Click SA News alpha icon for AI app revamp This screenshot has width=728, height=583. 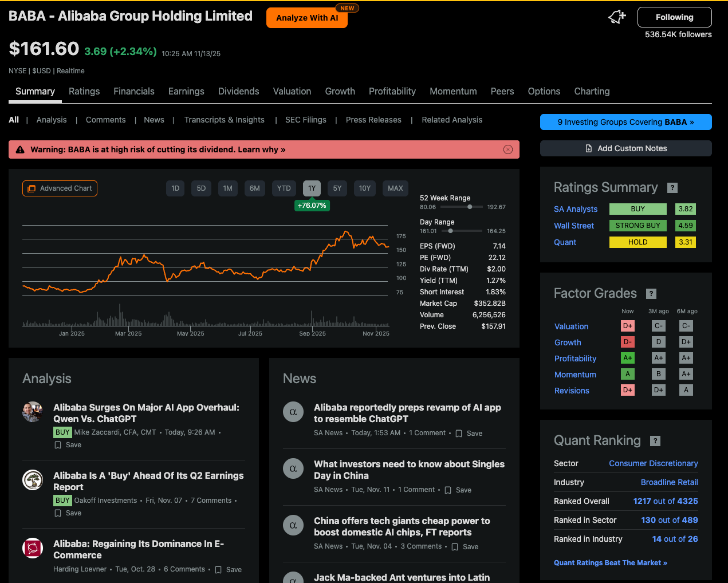click(x=293, y=412)
